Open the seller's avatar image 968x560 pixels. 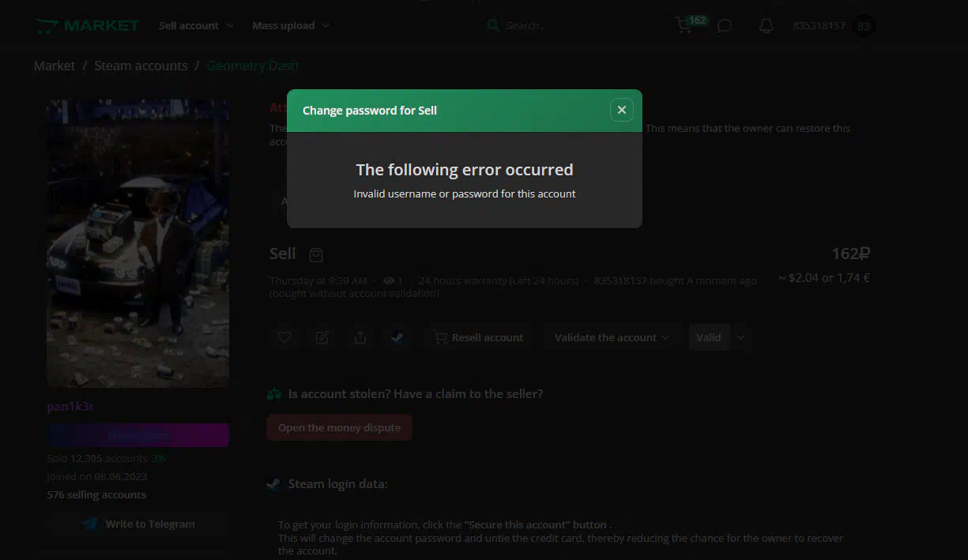point(138,243)
